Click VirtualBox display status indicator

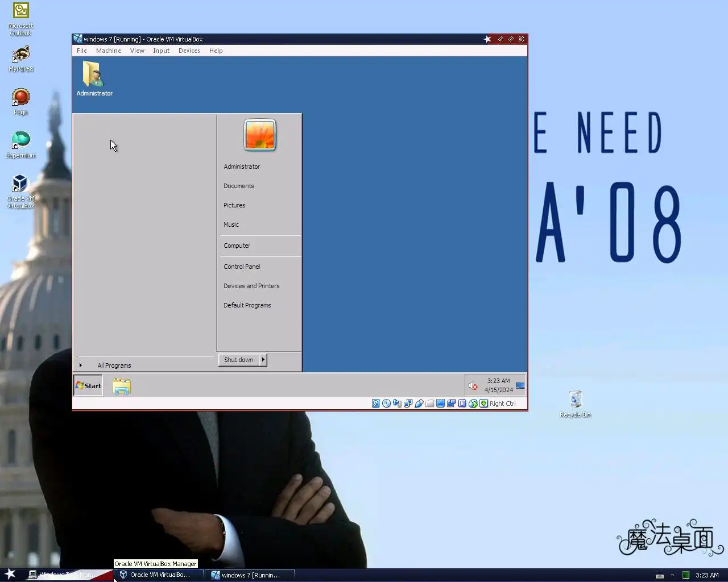click(441, 404)
